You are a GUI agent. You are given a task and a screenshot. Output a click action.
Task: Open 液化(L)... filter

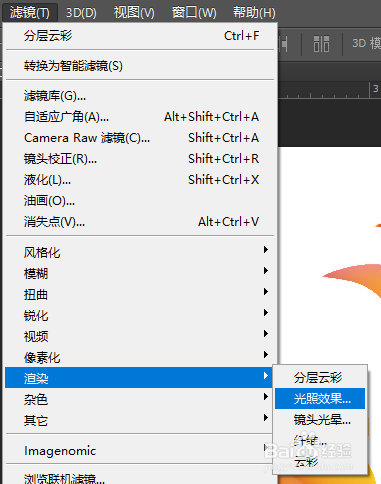141,180
